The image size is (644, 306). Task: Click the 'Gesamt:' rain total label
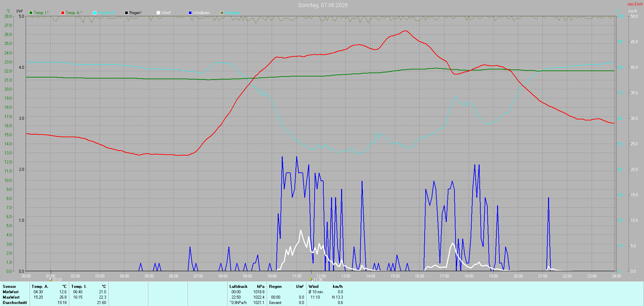click(x=276, y=303)
